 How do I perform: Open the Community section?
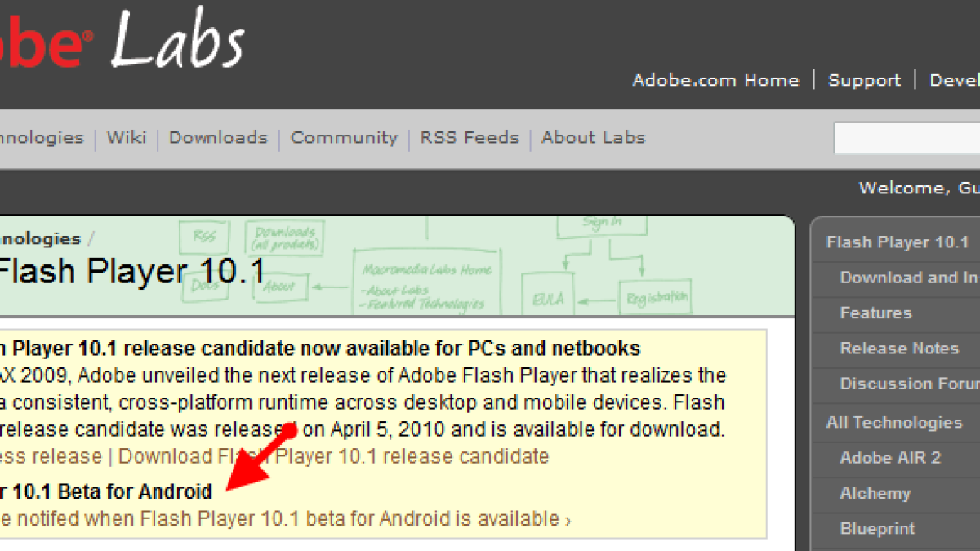[x=344, y=137]
